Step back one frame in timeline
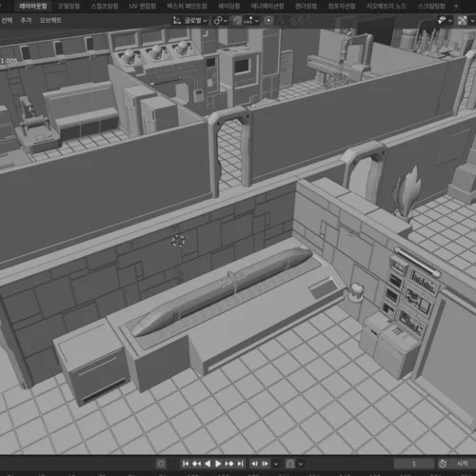476x476 pixels. click(254, 464)
